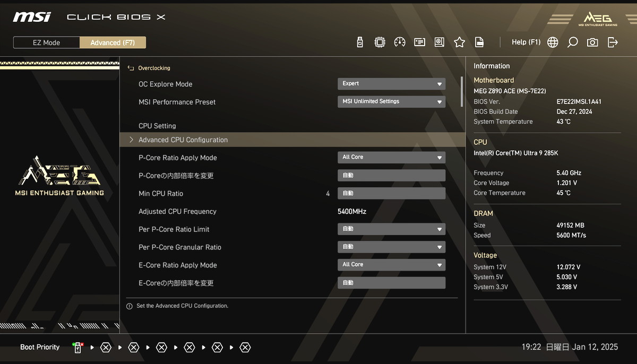
Task: Click the sixth boot priority slot
Action: pos(217,348)
